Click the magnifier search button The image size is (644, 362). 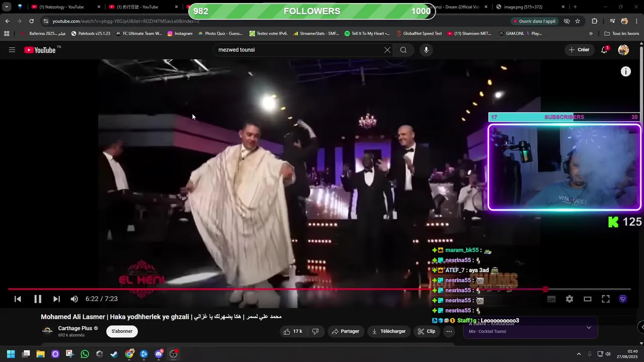coord(404,50)
